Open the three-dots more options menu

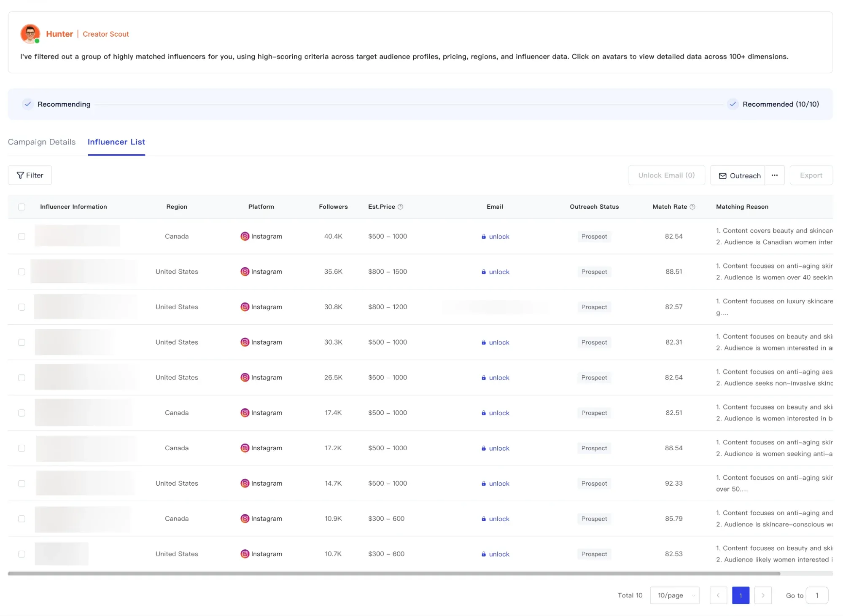774,175
